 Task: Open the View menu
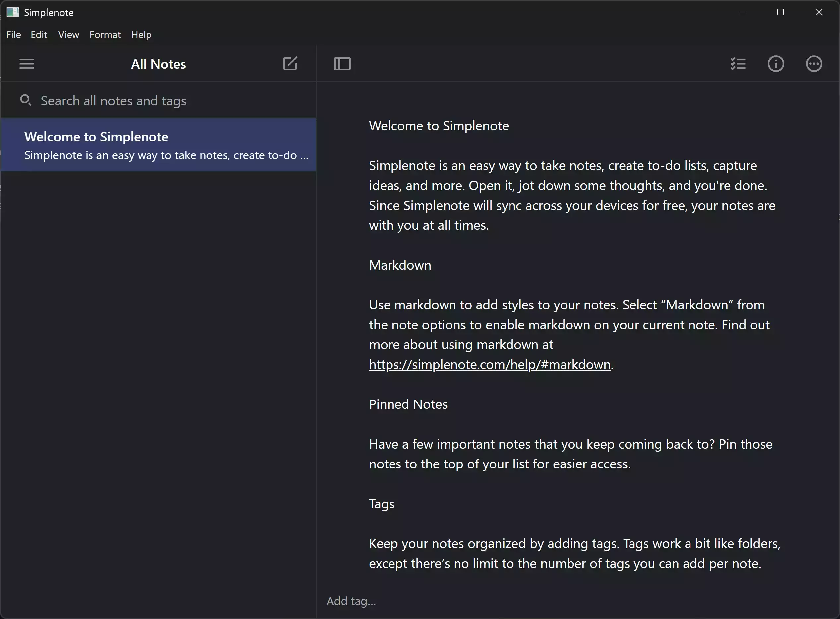coord(69,35)
